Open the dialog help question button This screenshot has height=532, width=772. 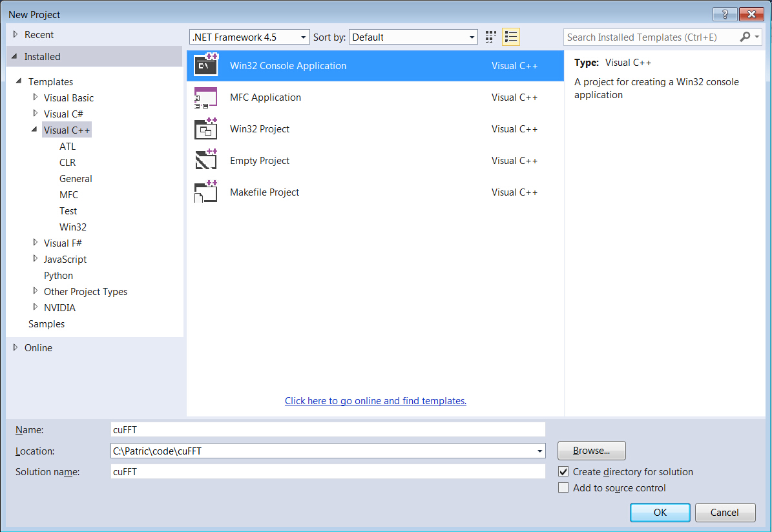point(725,14)
